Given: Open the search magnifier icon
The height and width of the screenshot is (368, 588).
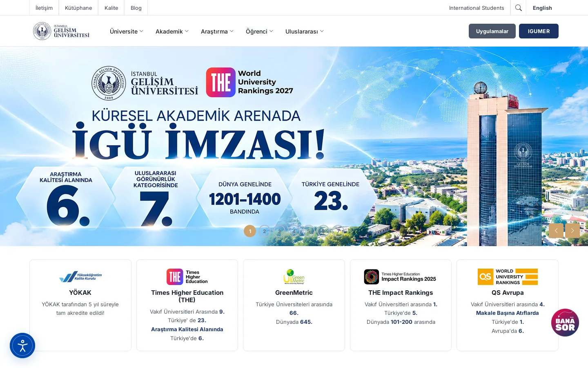Looking at the screenshot, I should (518, 8).
